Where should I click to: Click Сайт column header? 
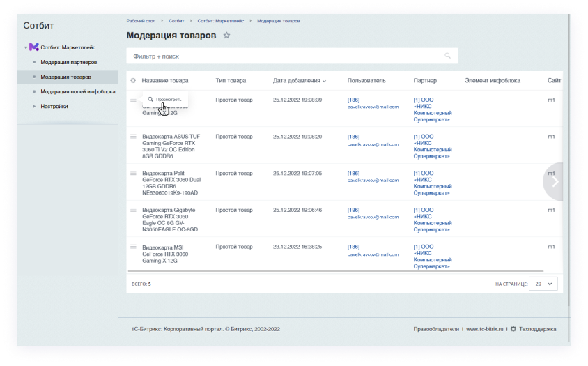pyautogui.click(x=554, y=80)
